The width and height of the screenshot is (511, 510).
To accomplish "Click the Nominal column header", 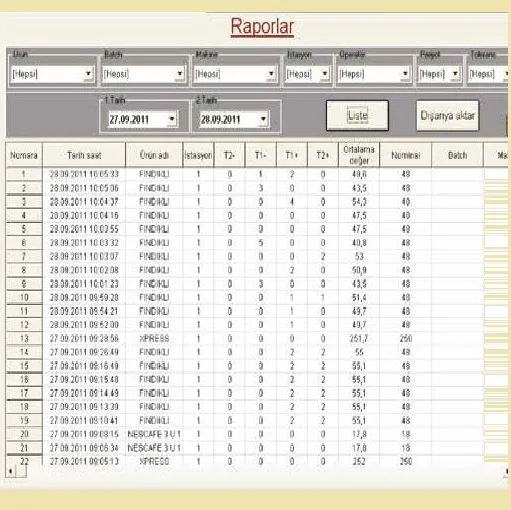I will point(406,155).
